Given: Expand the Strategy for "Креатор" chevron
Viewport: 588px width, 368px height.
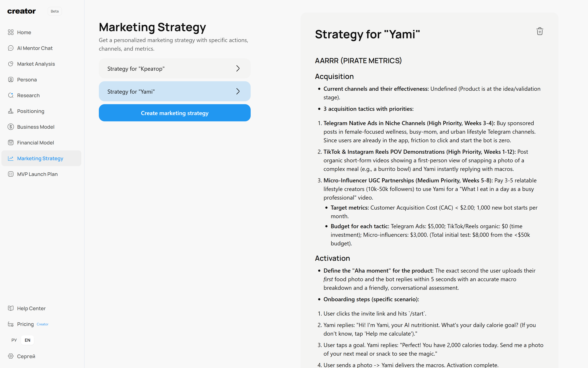Looking at the screenshot, I should 238,68.
